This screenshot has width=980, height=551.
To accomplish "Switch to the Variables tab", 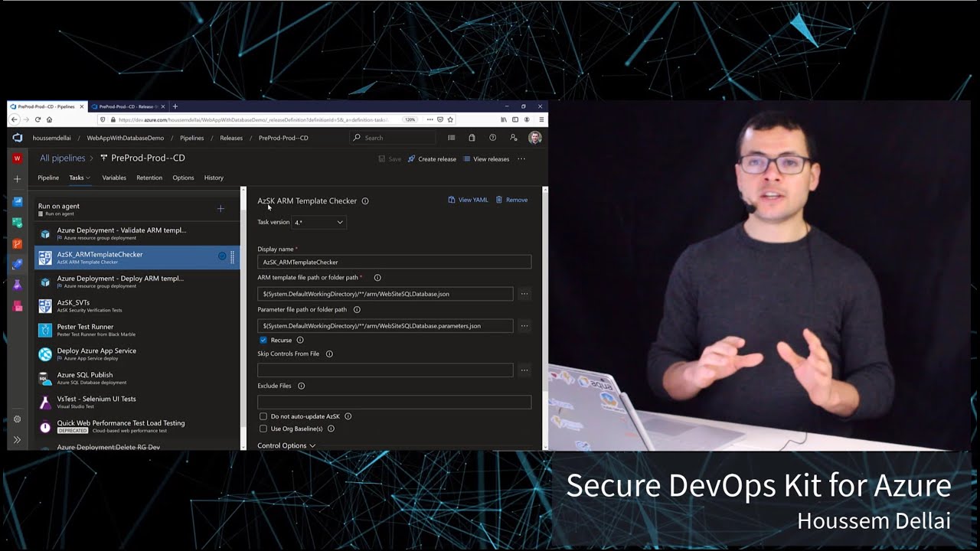I will (x=114, y=178).
